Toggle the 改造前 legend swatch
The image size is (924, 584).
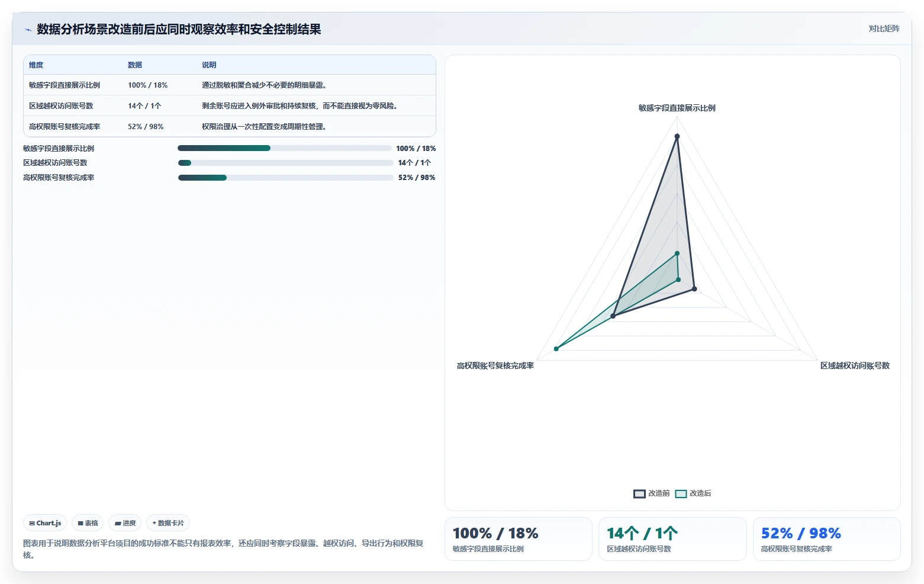(639, 493)
